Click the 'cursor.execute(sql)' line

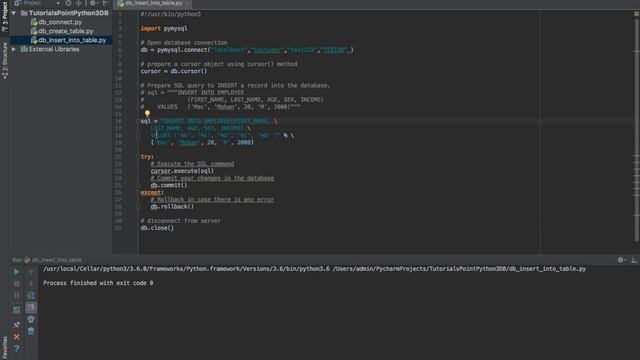tap(182, 171)
